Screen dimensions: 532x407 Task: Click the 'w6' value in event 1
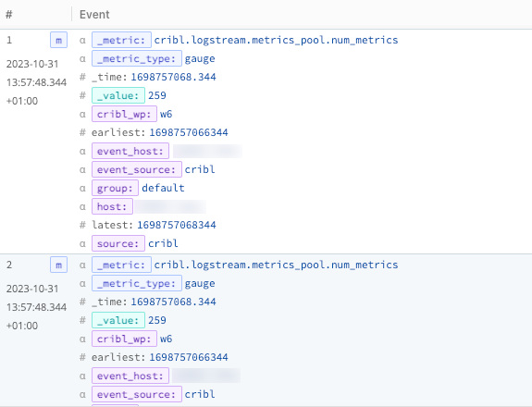pos(167,114)
